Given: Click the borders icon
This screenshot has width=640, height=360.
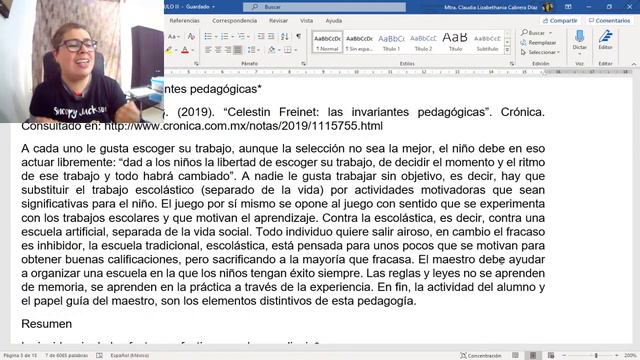Looking at the screenshot, I should tap(288, 50).
